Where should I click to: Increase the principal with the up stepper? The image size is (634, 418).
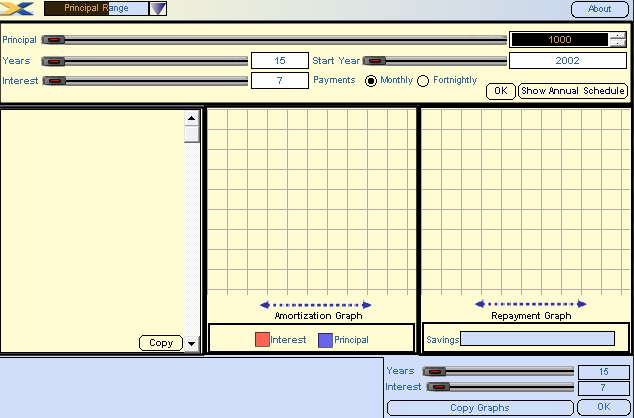pos(618,36)
